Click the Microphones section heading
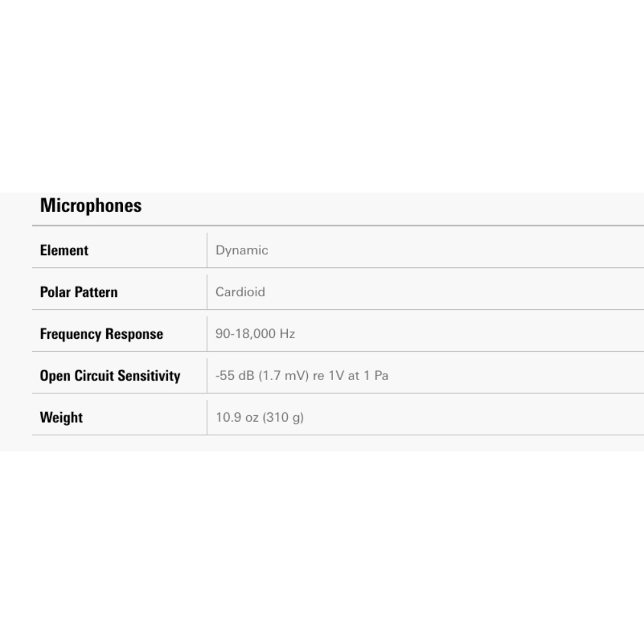The width and height of the screenshot is (644, 644). (91, 205)
